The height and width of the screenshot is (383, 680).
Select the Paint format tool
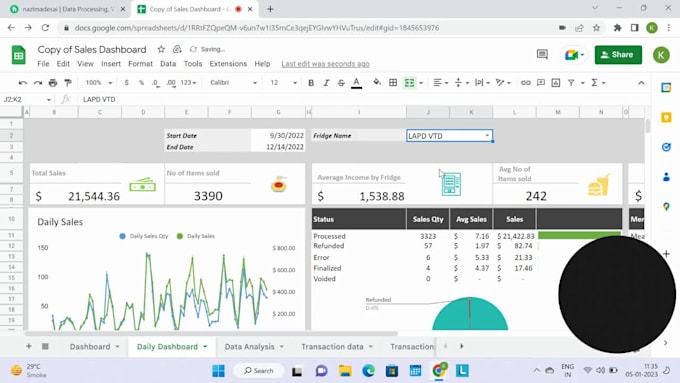(68, 82)
